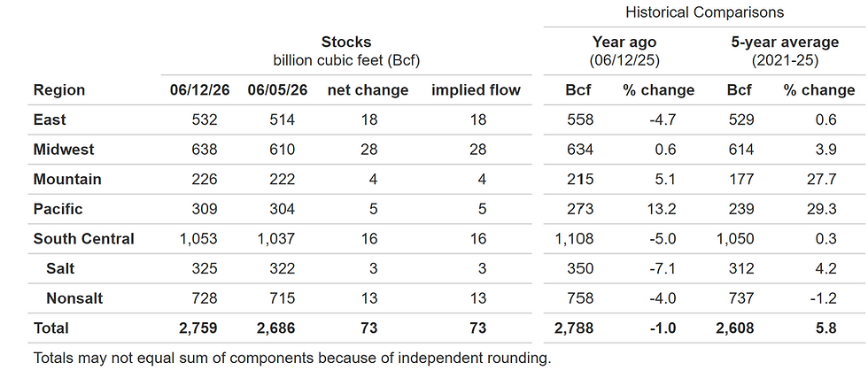868x378 pixels.
Task: Click the Pacific region row label
Action: tap(58, 209)
